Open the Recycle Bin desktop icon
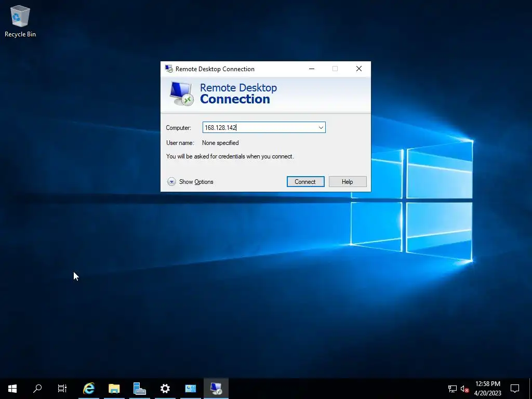The width and height of the screenshot is (532, 399). (20, 21)
